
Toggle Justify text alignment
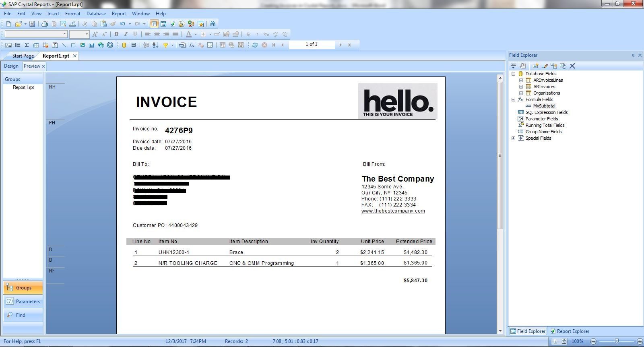click(175, 34)
